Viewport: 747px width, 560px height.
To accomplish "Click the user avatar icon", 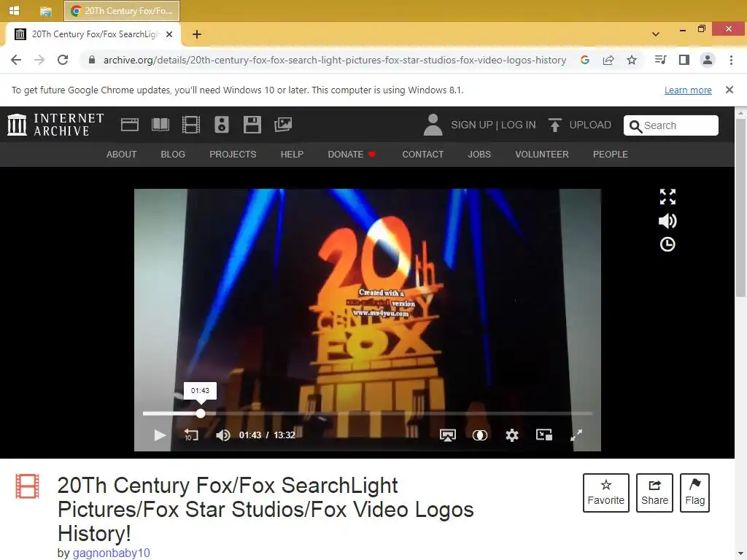I will coord(433,125).
